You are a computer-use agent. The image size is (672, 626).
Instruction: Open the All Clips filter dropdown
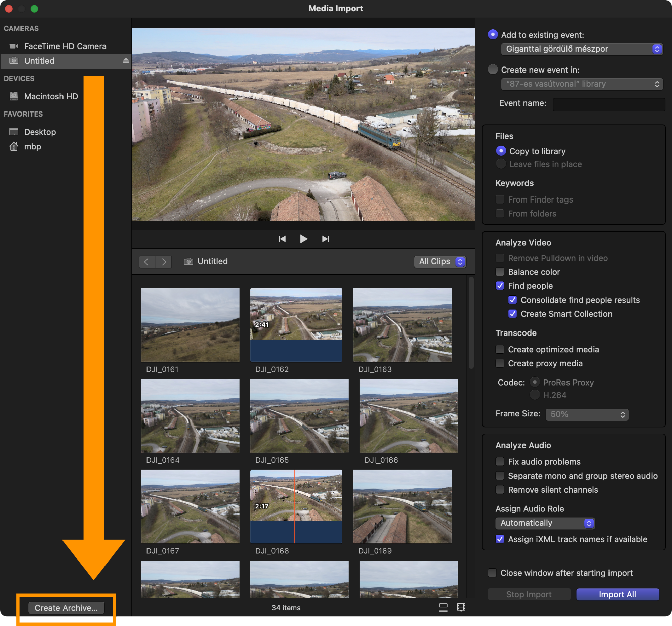click(440, 262)
